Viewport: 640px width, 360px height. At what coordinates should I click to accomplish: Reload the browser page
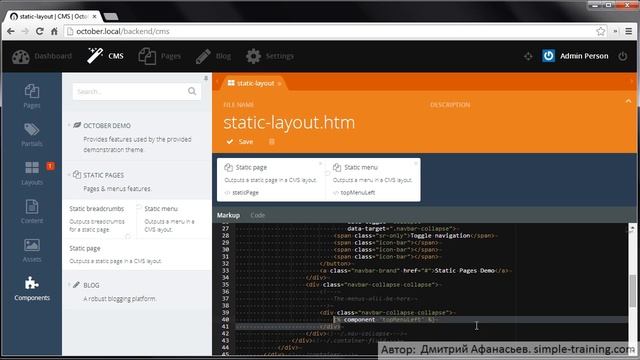pos(40,31)
